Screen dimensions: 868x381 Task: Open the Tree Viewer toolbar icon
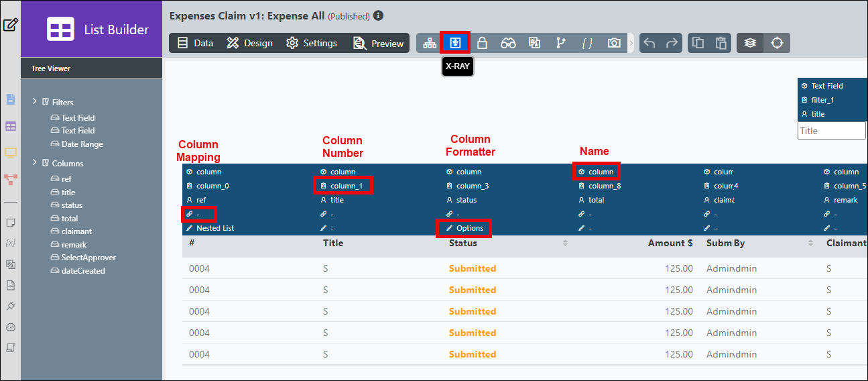tap(430, 43)
